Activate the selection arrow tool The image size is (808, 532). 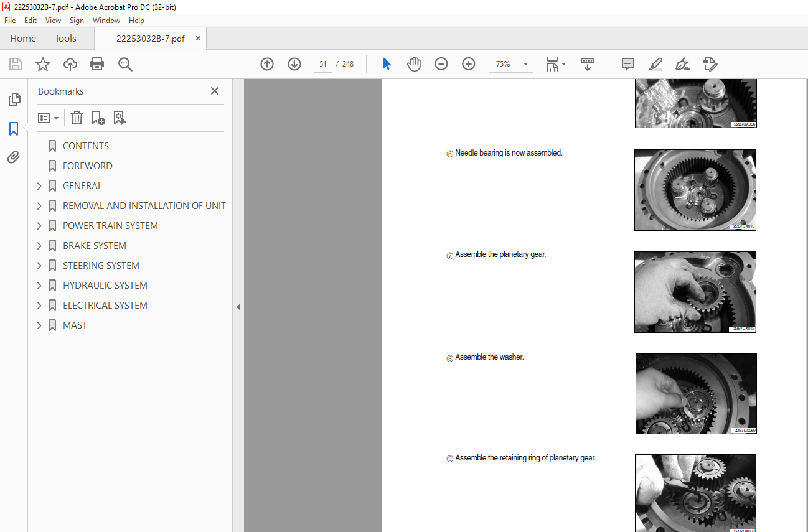tap(387, 64)
